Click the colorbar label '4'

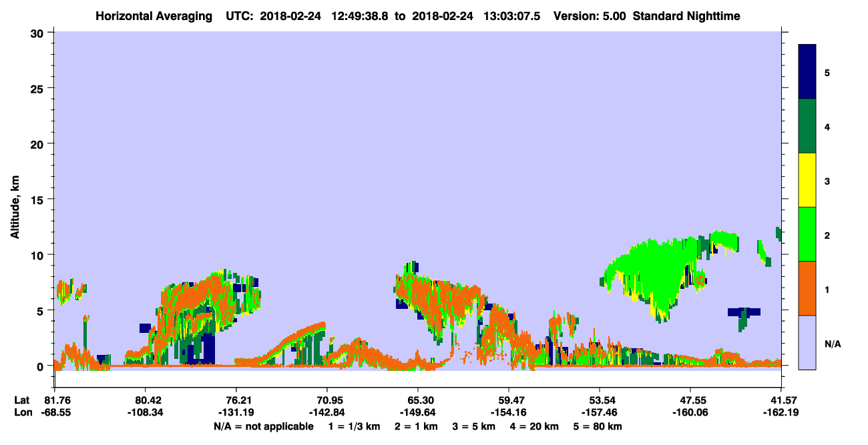[x=827, y=126]
